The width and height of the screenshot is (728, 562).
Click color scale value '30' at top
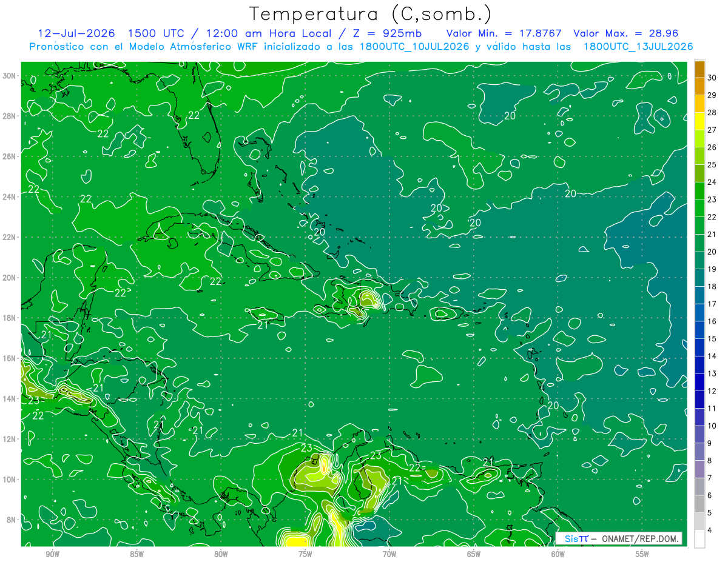click(712, 78)
